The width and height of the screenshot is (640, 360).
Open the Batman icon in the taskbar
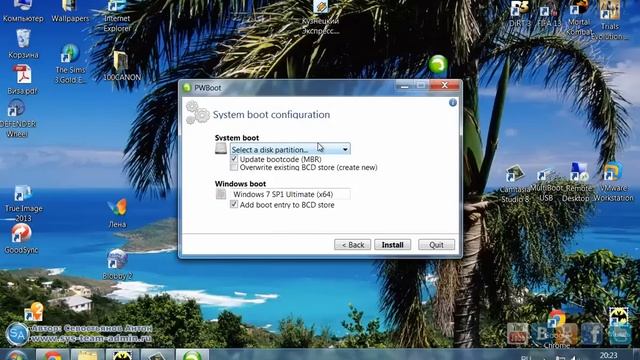122,355
